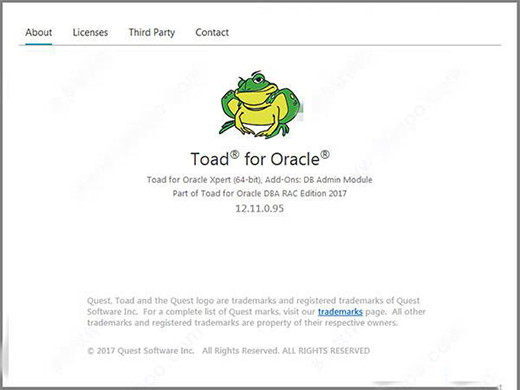Open the Contact tab
Screen dimensions: 520x390
coord(212,33)
